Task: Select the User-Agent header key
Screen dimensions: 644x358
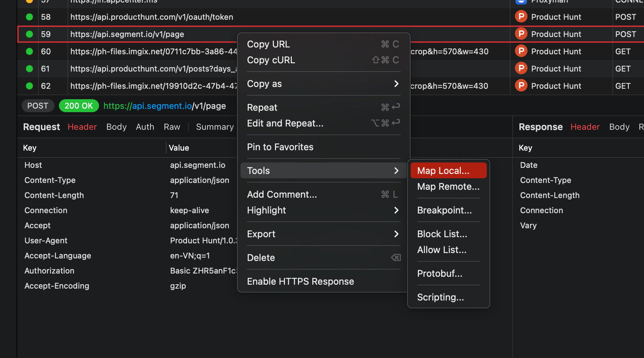Action: (46, 240)
